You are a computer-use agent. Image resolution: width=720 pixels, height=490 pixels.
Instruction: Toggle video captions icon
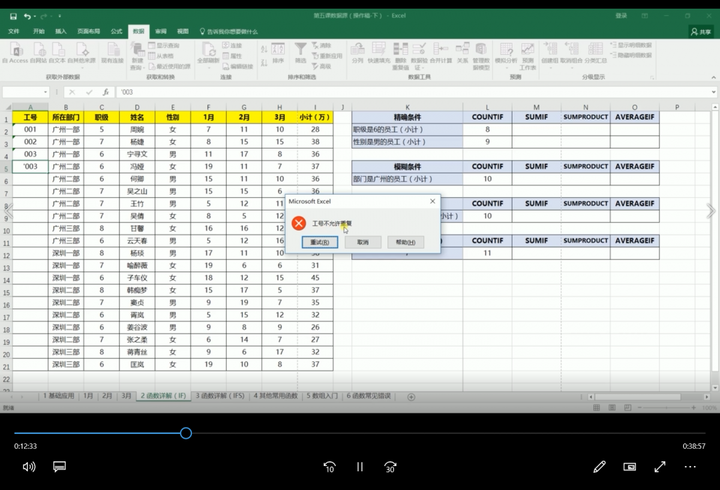coord(59,467)
